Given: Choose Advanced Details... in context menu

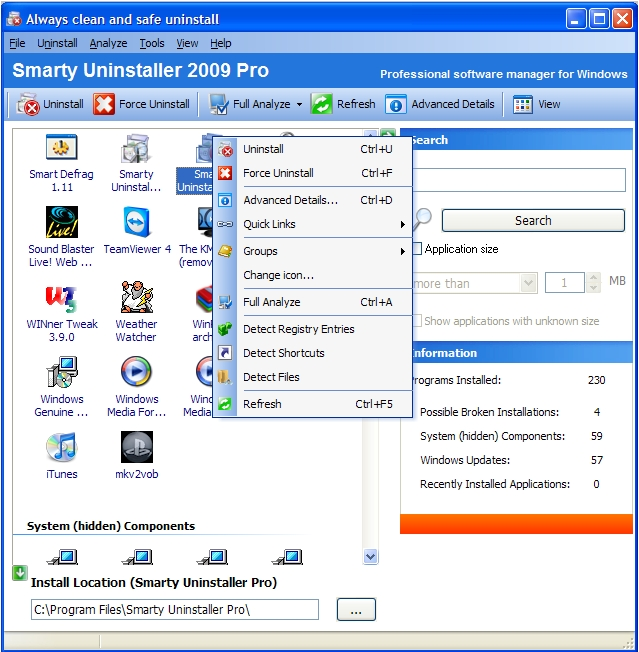Looking at the screenshot, I should 313,200.
